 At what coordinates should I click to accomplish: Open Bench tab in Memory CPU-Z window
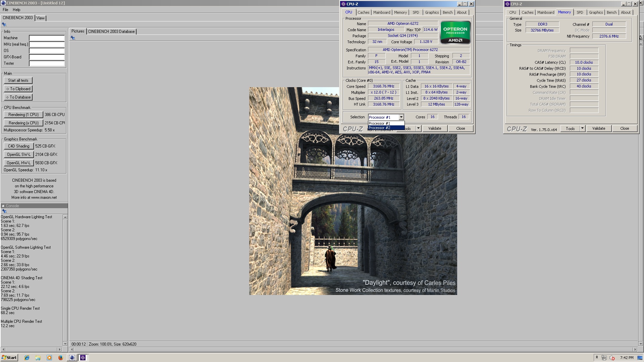point(611,12)
